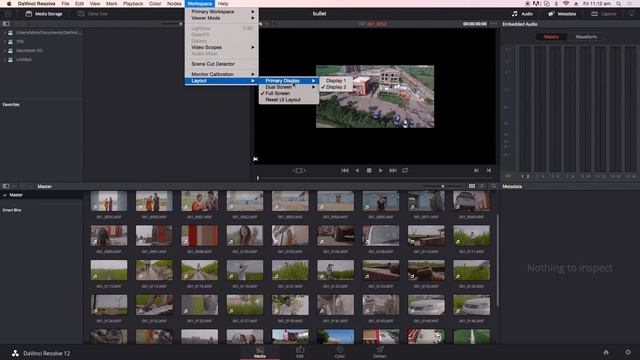Open the media pool search icon
640x360 pixels.
pos(493,186)
